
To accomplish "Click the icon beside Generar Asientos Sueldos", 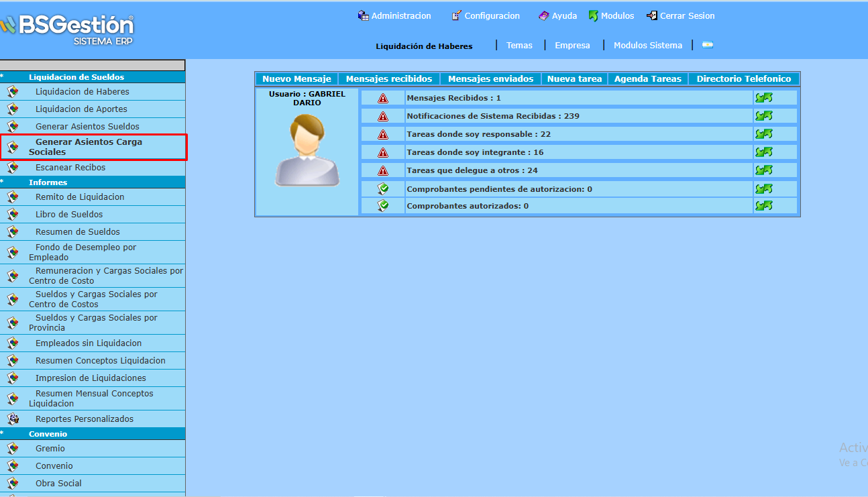I will (x=13, y=127).
